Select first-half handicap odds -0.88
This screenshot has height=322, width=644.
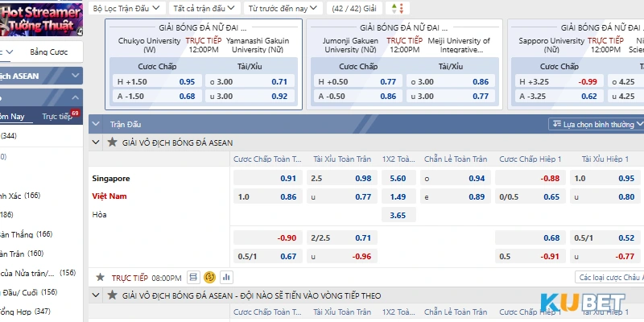[530, 178]
